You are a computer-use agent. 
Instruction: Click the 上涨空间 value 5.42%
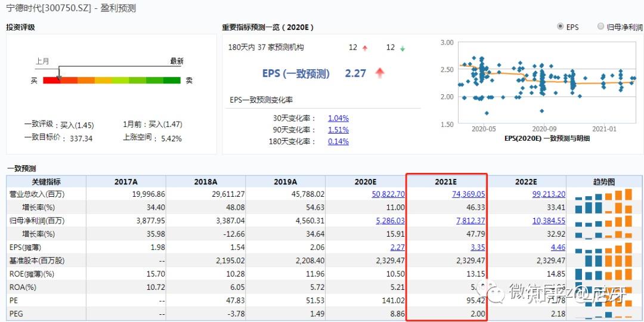coord(171,138)
